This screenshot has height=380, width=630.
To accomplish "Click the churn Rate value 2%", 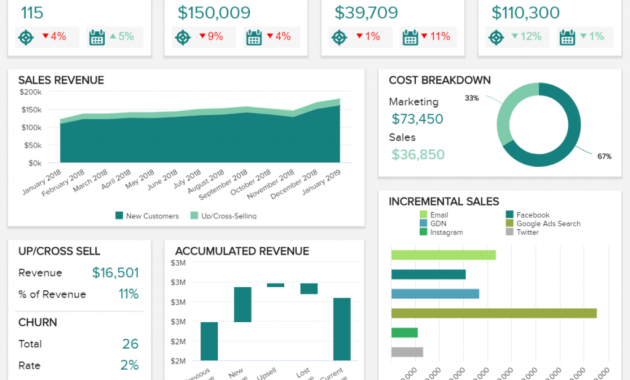I will click(129, 365).
